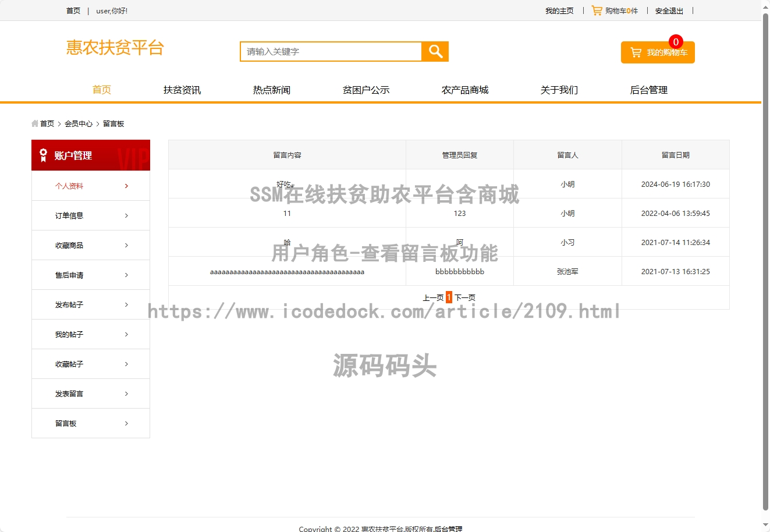Go to 下一页 next page
Screen dimensions: 770x532
(464, 297)
